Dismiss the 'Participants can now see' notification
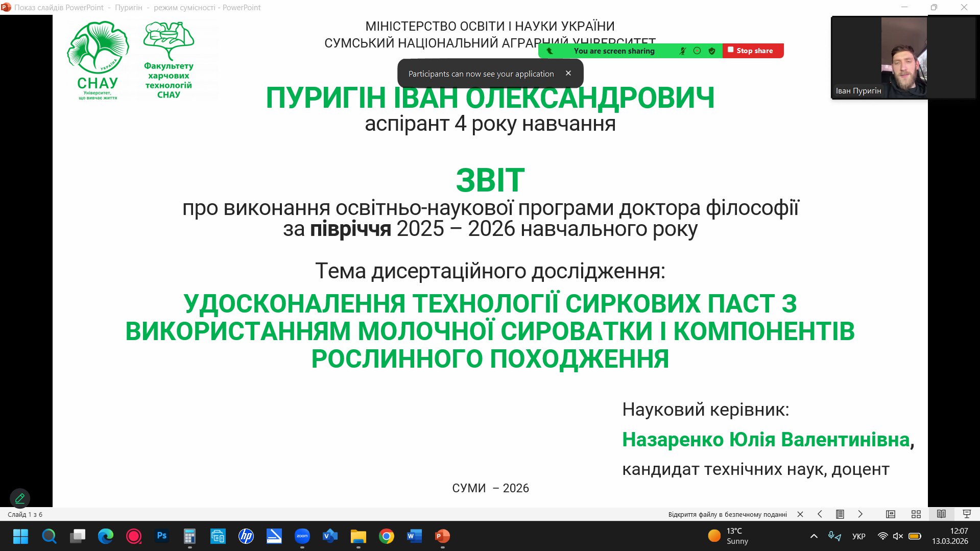980x551 pixels. (x=568, y=74)
